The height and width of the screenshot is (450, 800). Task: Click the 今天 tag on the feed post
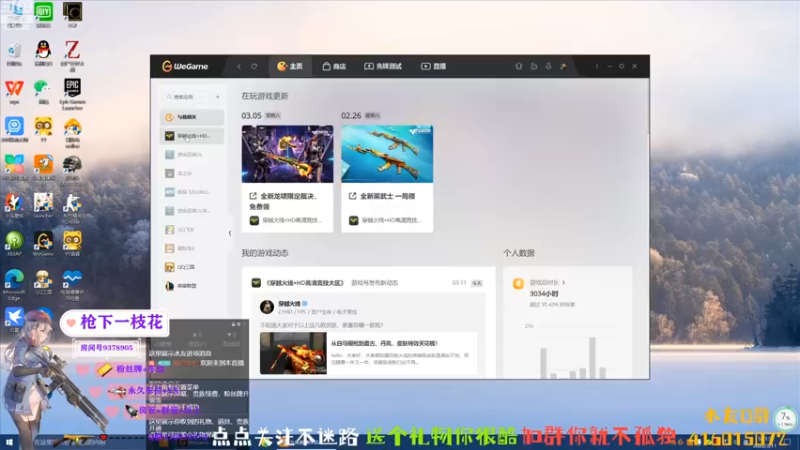(x=477, y=283)
